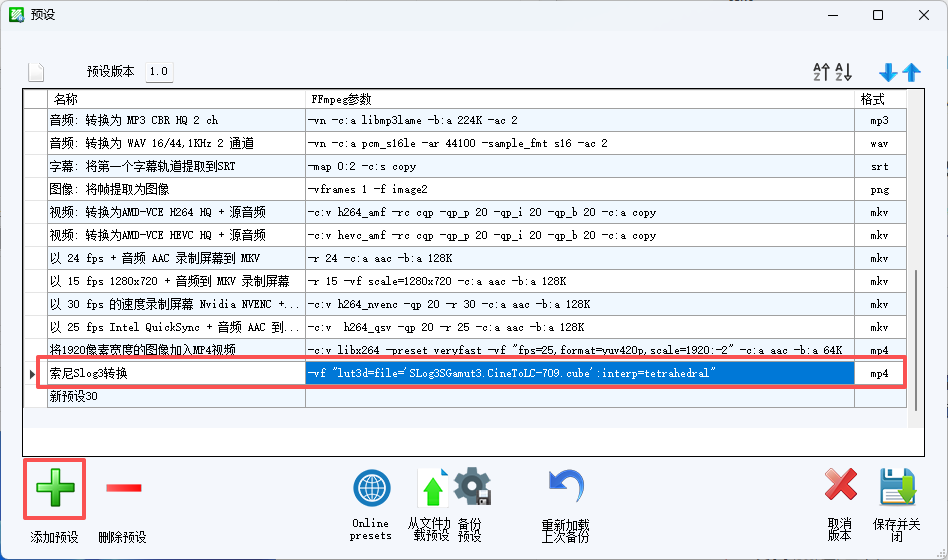This screenshot has height=560, width=948.
Task: Click parameter cell -c:v h264_qsv
Action: click(580, 327)
